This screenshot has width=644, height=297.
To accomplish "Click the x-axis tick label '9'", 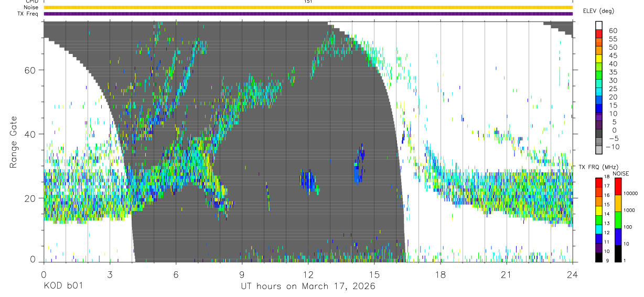I will (242, 274).
